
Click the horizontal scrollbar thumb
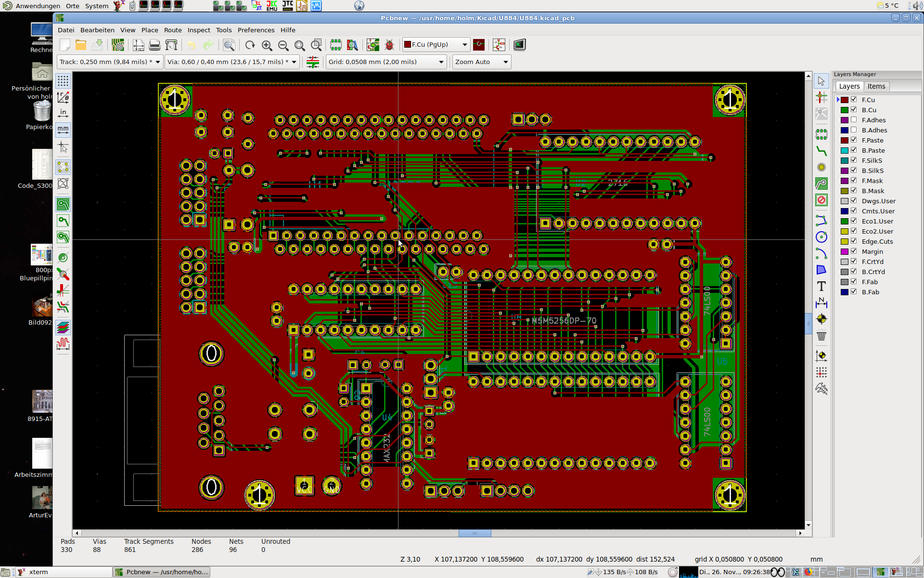pyautogui.click(x=475, y=533)
